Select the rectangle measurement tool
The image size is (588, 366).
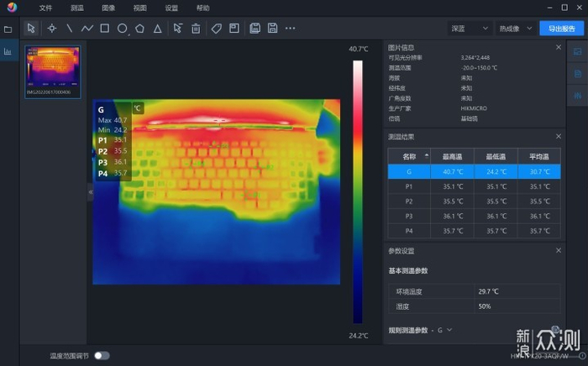(x=105, y=28)
